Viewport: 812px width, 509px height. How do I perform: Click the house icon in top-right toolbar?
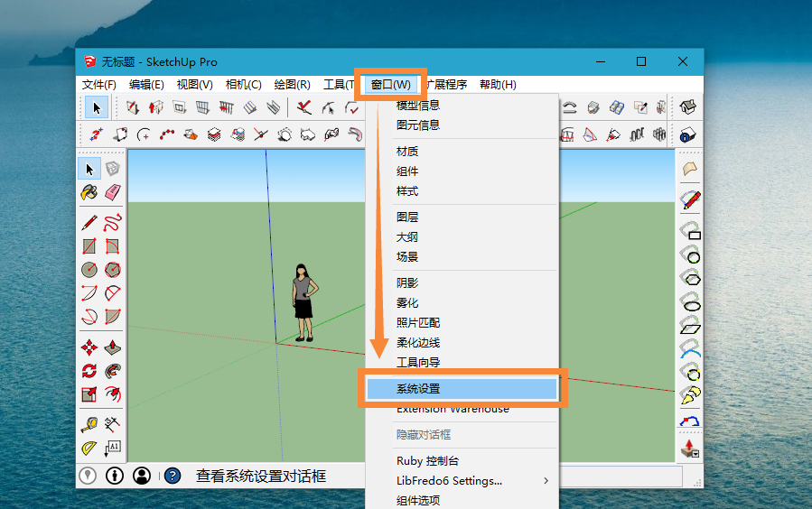tap(687, 107)
